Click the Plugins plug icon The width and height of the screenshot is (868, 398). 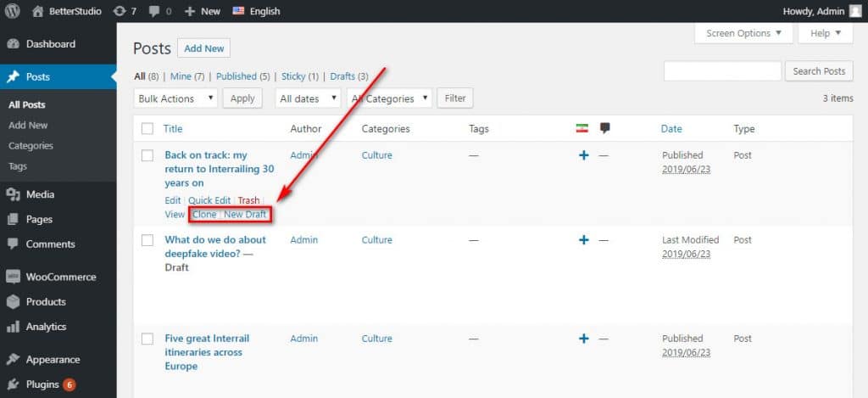pyautogui.click(x=14, y=384)
